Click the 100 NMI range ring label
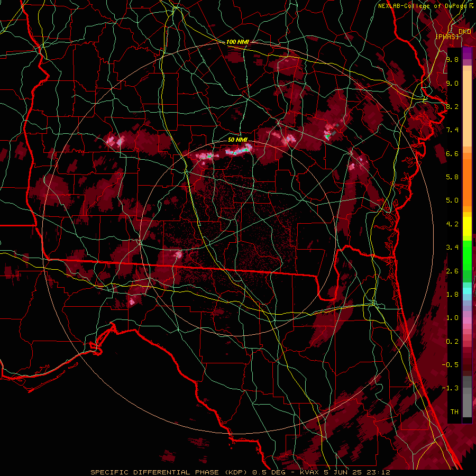The height and width of the screenshot is (476, 476). (237, 42)
